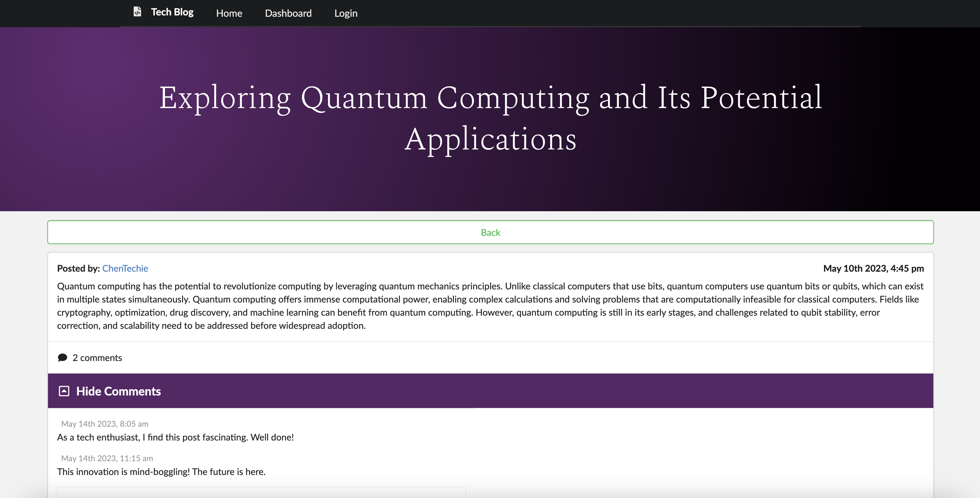This screenshot has width=980, height=498.
Task: Go to the Home page
Action: pyautogui.click(x=229, y=13)
